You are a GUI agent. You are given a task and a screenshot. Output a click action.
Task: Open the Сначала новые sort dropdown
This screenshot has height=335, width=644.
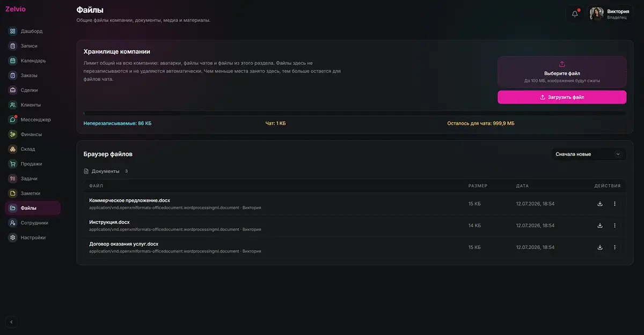(x=589, y=154)
